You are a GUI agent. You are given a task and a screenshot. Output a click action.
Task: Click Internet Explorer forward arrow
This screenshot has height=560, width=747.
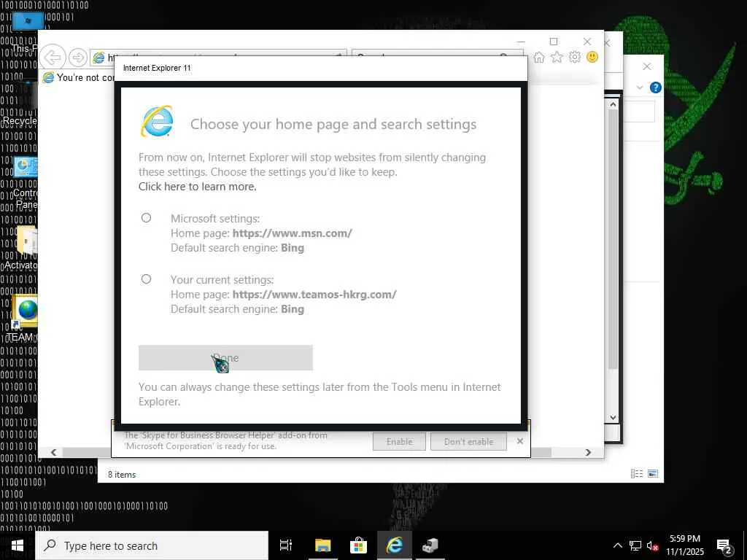(77, 58)
